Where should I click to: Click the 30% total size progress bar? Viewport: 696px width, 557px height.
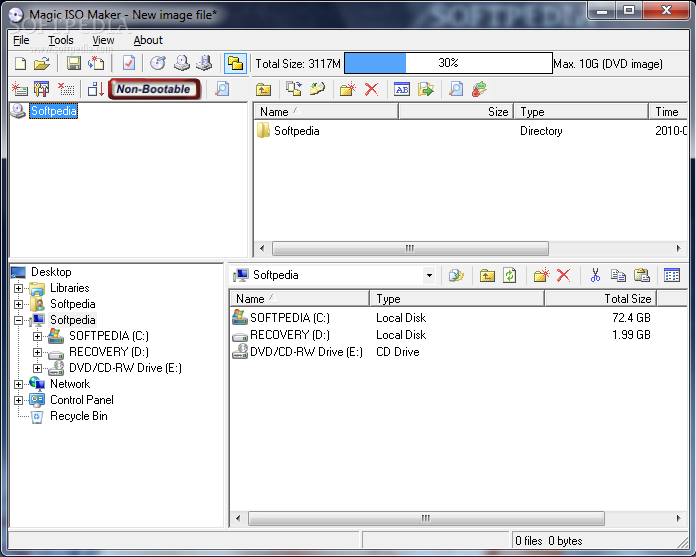448,63
